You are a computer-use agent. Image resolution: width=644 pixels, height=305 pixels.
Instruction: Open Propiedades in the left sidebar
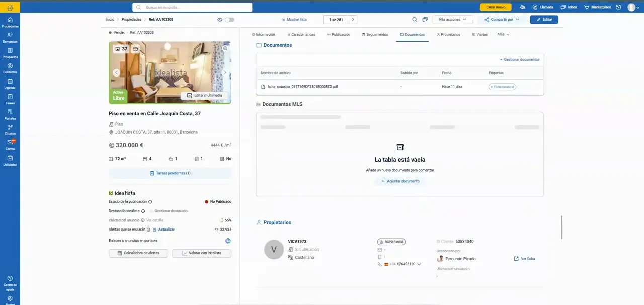[10, 22]
